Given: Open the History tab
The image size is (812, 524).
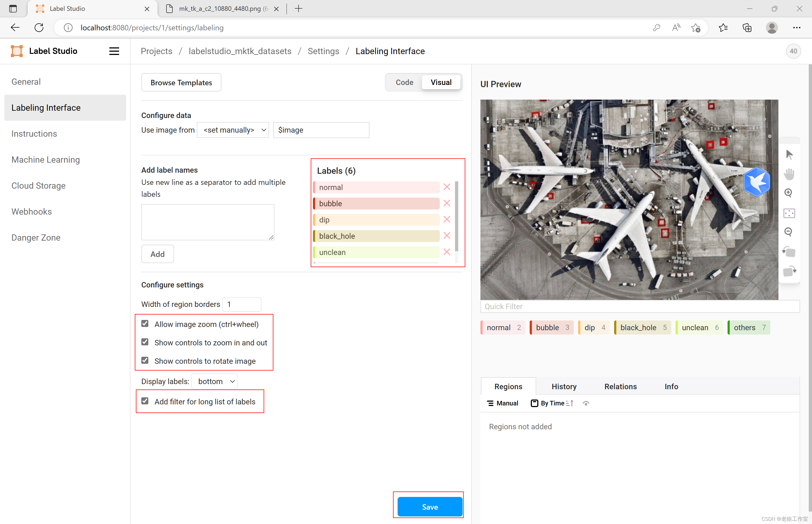Looking at the screenshot, I should (x=564, y=387).
